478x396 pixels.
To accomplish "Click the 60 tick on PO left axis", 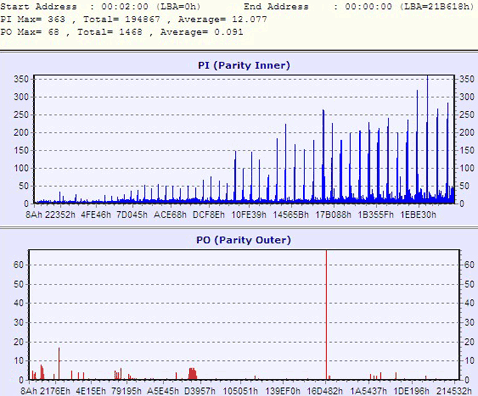I will click(x=18, y=265).
